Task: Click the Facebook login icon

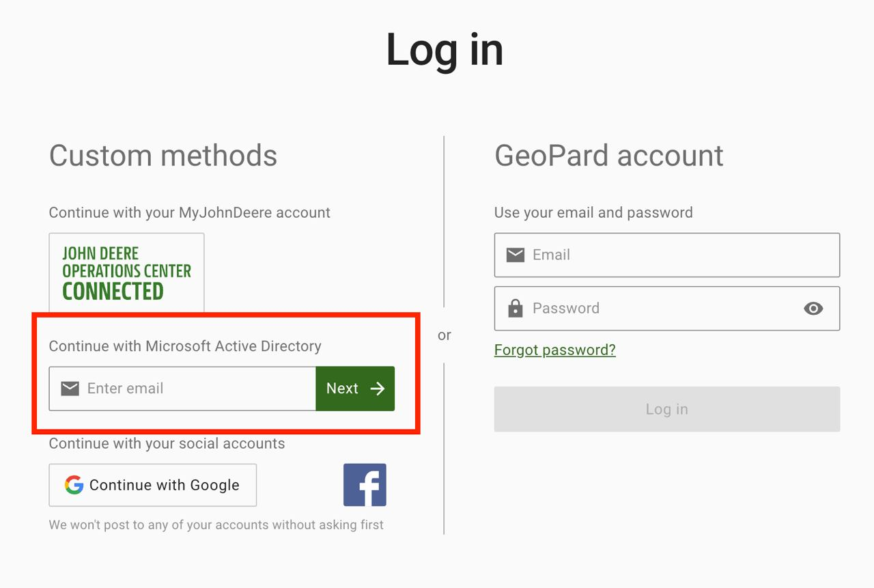Action: click(365, 485)
